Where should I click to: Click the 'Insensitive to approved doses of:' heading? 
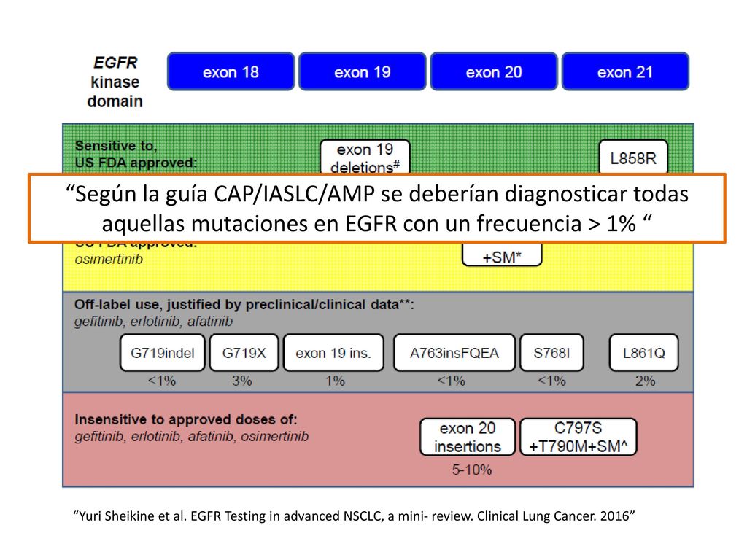[186, 419]
